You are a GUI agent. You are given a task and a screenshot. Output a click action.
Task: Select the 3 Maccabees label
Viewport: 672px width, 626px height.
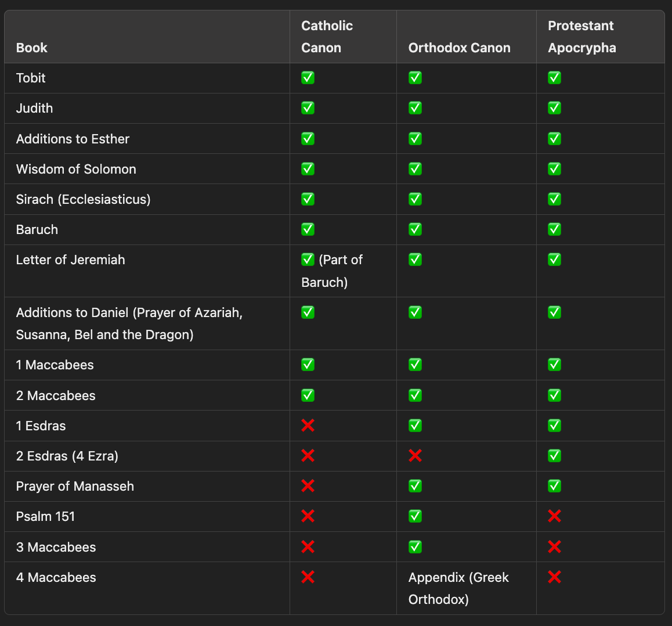[x=56, y=547]
